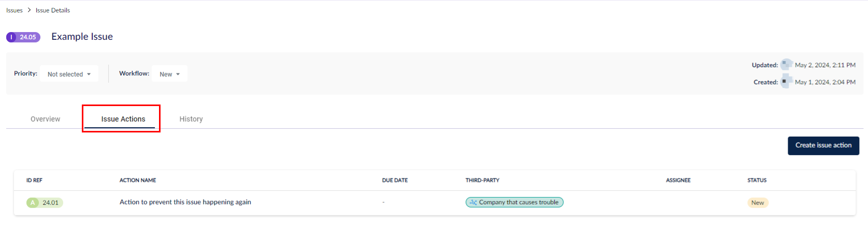The width and height of the screenshot is (868, 238).
Task: Click the Status column header
Action: 757,181
